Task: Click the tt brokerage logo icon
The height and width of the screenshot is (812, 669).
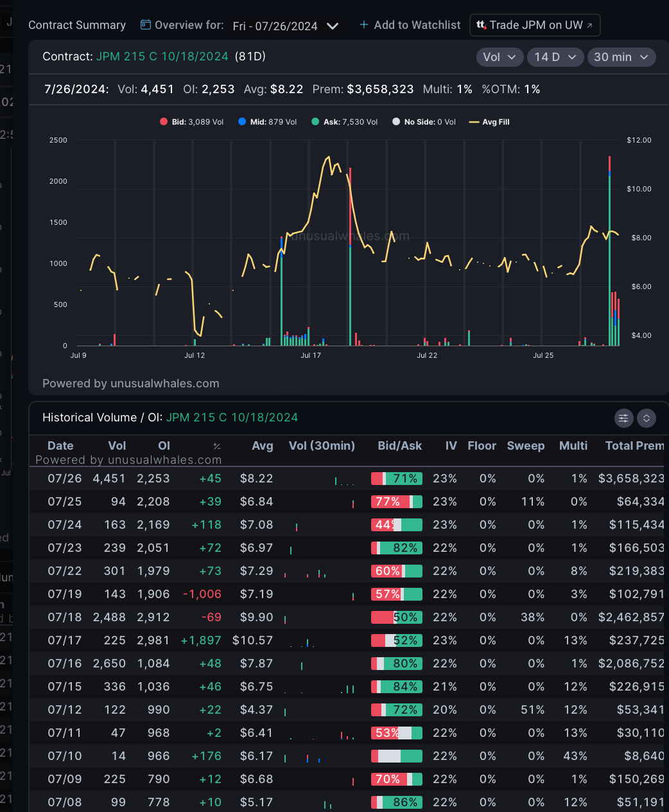Action: tap(481, 25)
